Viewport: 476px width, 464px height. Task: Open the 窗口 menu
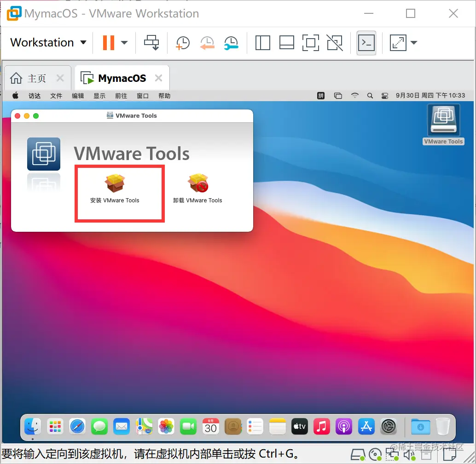143,96
